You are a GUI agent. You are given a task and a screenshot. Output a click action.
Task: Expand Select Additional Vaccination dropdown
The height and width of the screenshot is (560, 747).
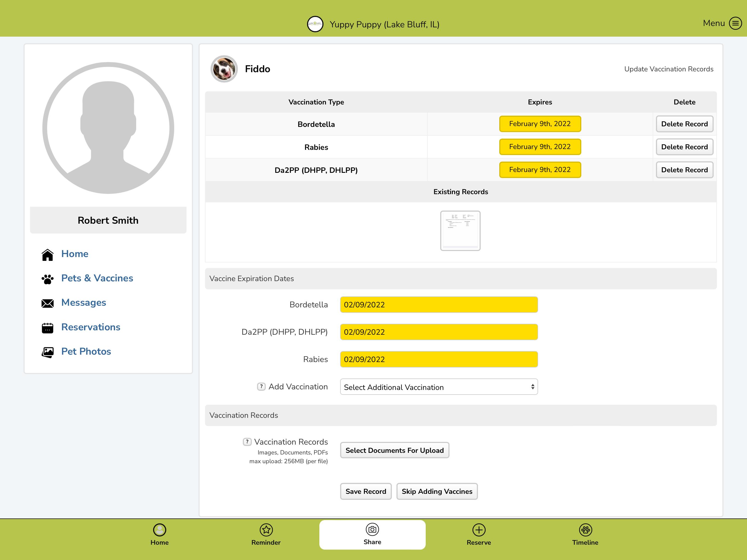click(439, 387)
